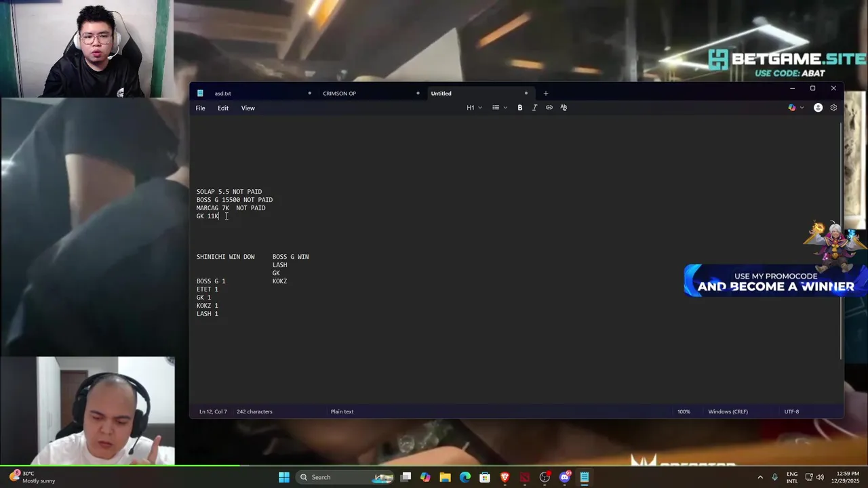The width and height of the screenshot is (868, 488).
Task: Click the line MARCAG 7K NOT PAID
Action: 231,208
